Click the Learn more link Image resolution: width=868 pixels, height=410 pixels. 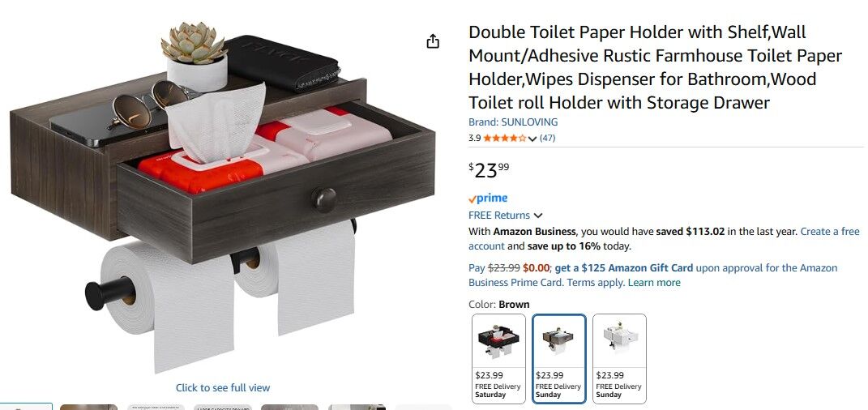[x=654, y=283]
